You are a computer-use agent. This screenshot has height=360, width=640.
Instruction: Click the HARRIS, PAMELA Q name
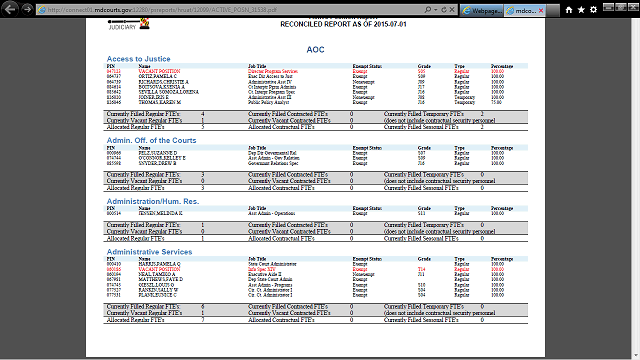tap(159, 264)
